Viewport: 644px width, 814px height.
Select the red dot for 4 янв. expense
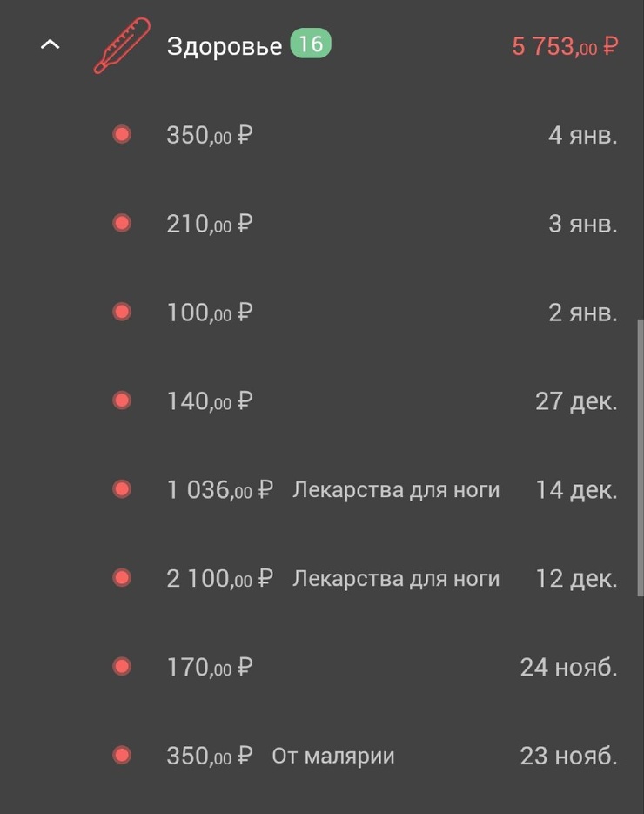pos(122,134)
